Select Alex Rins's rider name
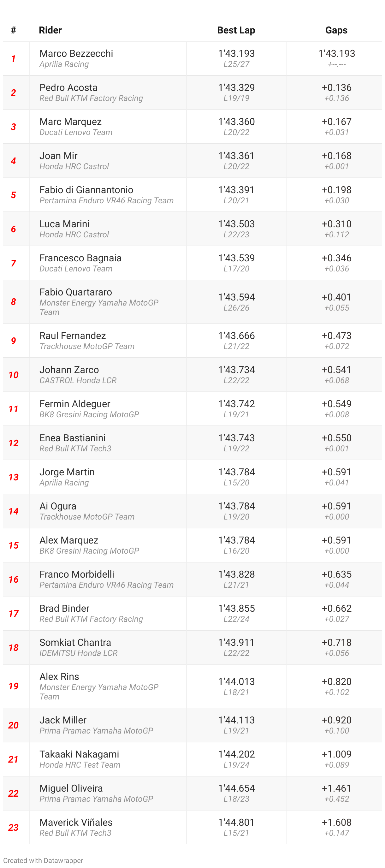385x868 pixels. click(59, 677)
